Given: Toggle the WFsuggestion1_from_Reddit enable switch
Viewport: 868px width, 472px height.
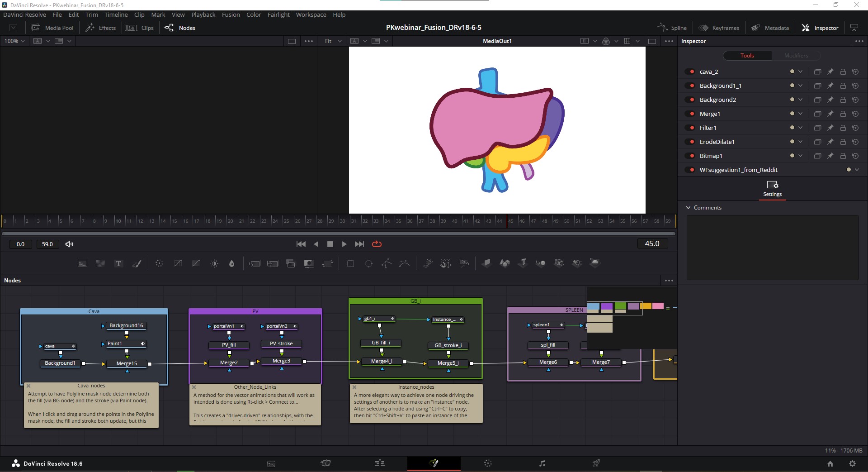Looking at the screenshot, I should [x=690, y=170].
